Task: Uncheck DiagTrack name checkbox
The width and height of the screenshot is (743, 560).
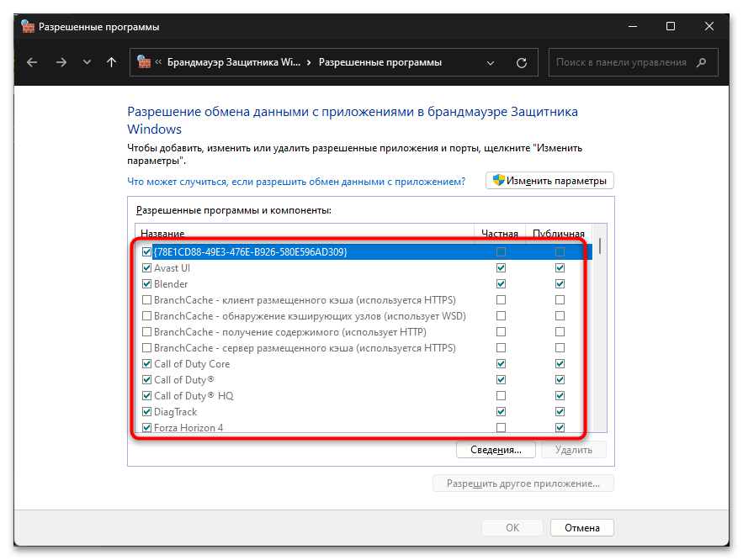Action: point(147,412)
